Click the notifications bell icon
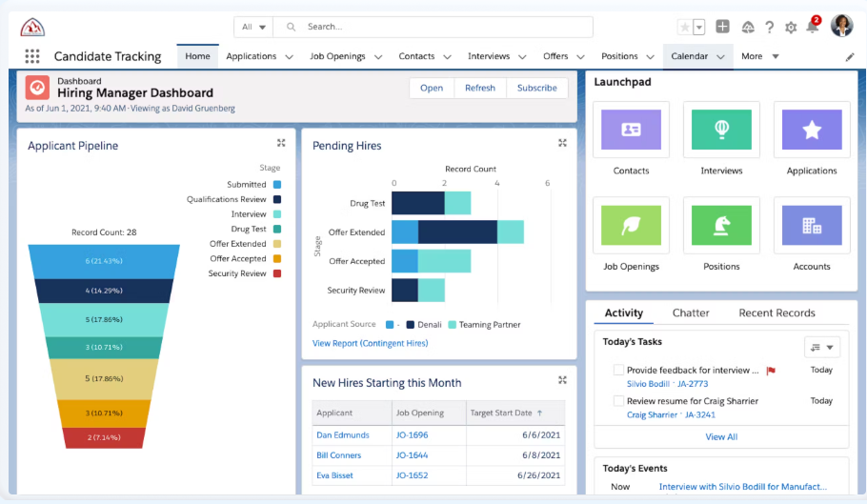Screen dimensions: 867x504 click(x=813, y=27)
